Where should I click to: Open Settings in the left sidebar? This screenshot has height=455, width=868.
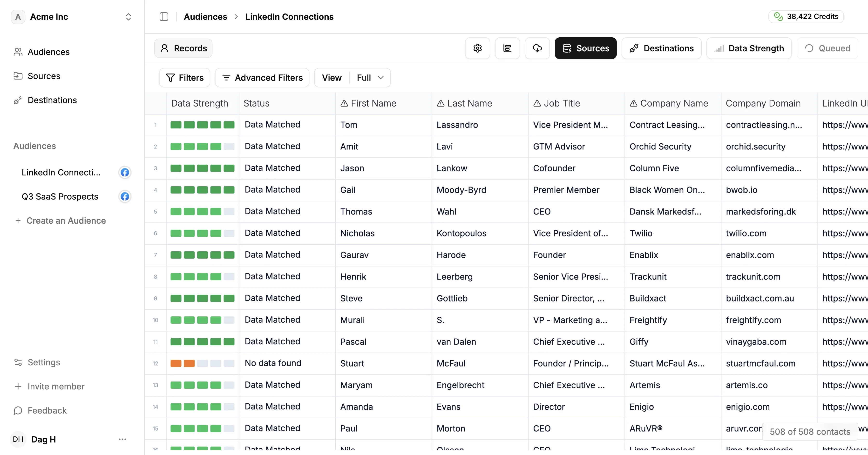(44, 362)
